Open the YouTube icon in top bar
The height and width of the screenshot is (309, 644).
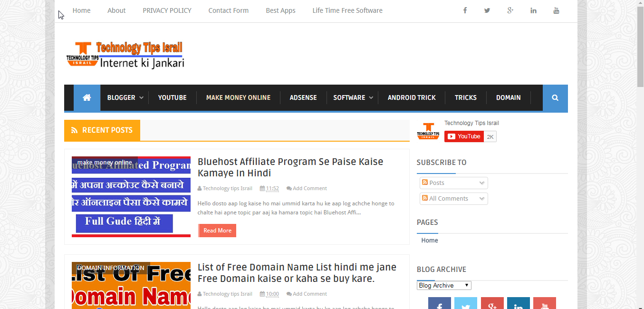tap(556, 10)
